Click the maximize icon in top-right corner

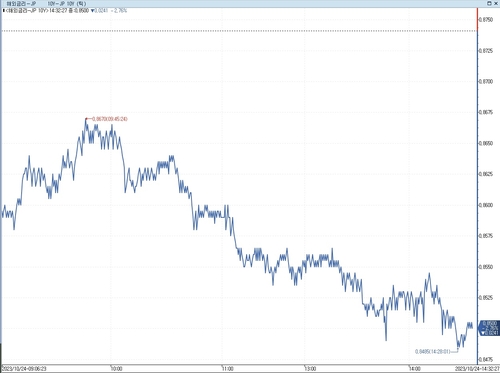click(x=489, y=3)
